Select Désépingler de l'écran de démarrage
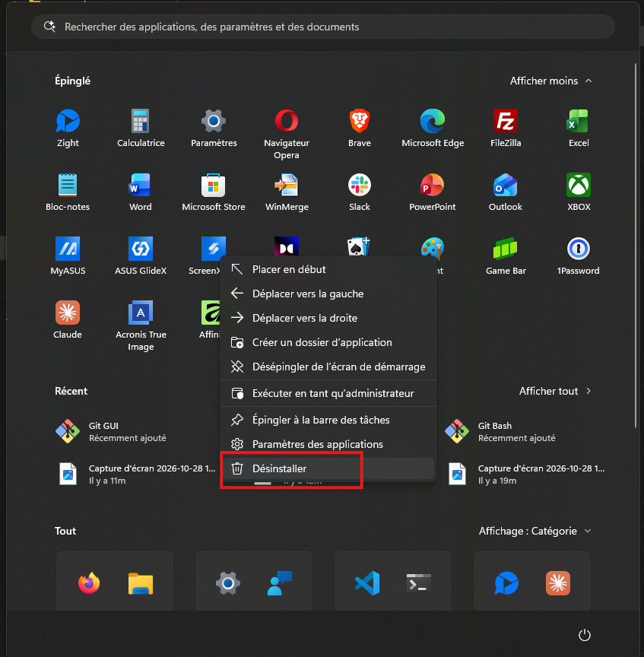Screen dimensions: 644x657 [x=328, y=367]
